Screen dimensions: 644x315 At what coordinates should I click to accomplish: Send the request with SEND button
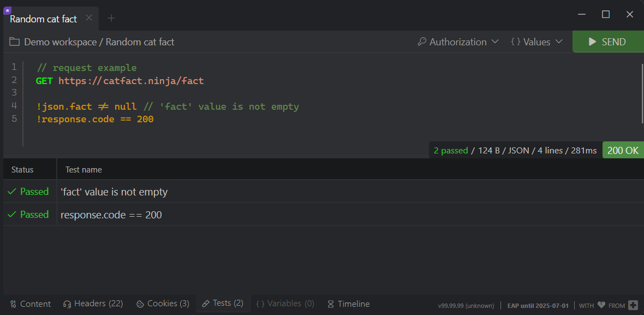pyautogui.click(x=608, y=42)
